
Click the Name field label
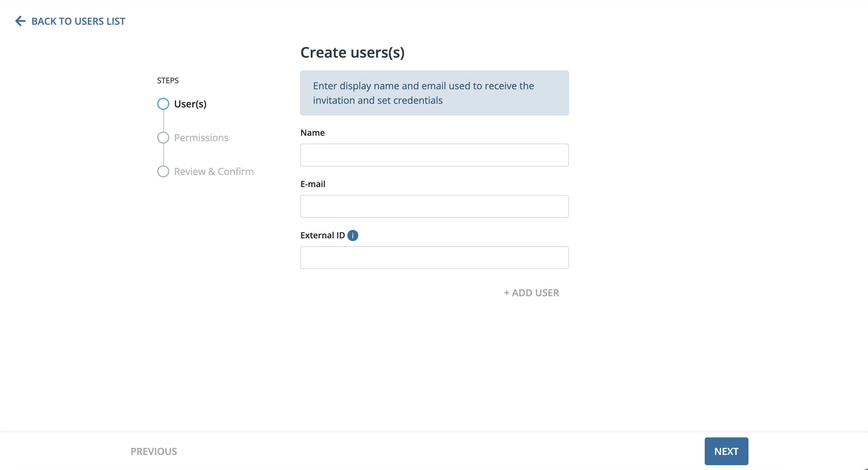pos(312,132)
